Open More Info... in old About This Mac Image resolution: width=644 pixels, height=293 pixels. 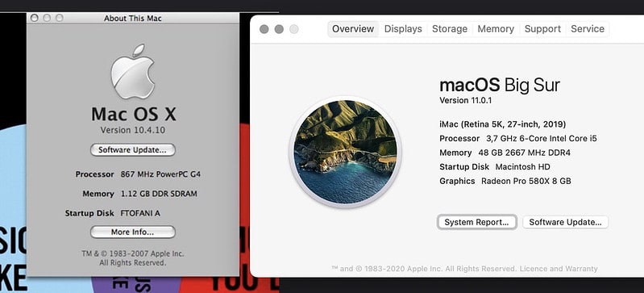tap(133, 232)
